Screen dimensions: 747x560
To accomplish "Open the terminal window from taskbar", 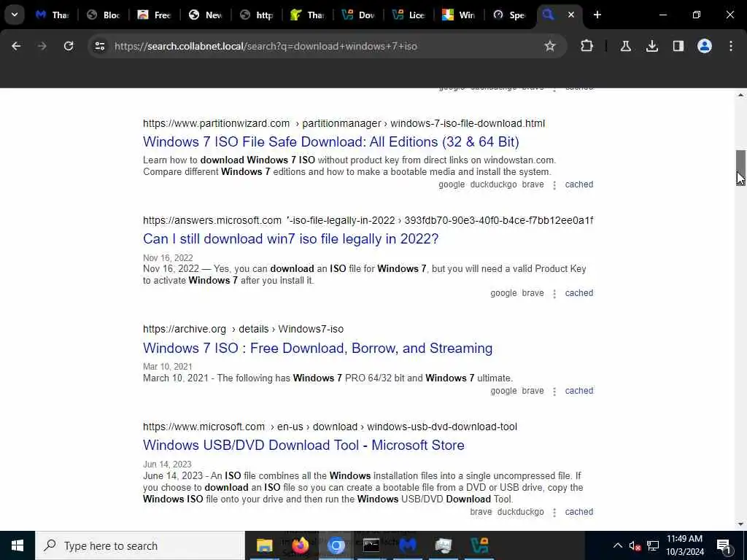I will tap(371, 545).
